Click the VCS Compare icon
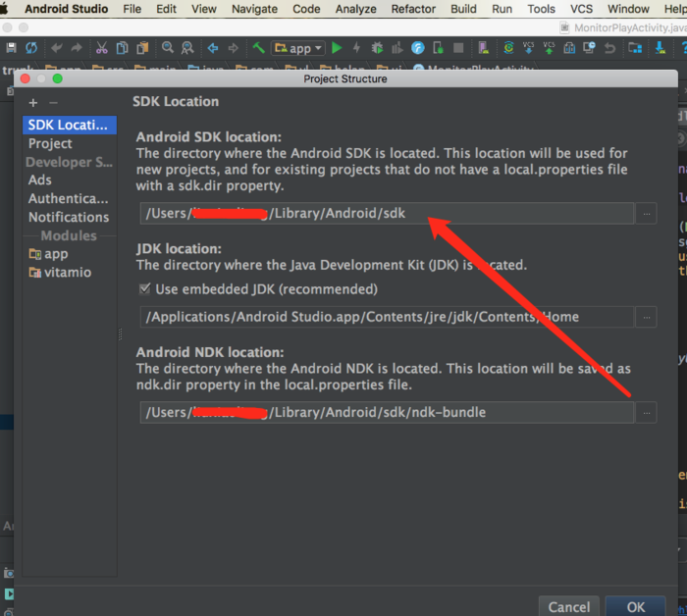This screenshot has width=687, height=616. pos(569,47)
